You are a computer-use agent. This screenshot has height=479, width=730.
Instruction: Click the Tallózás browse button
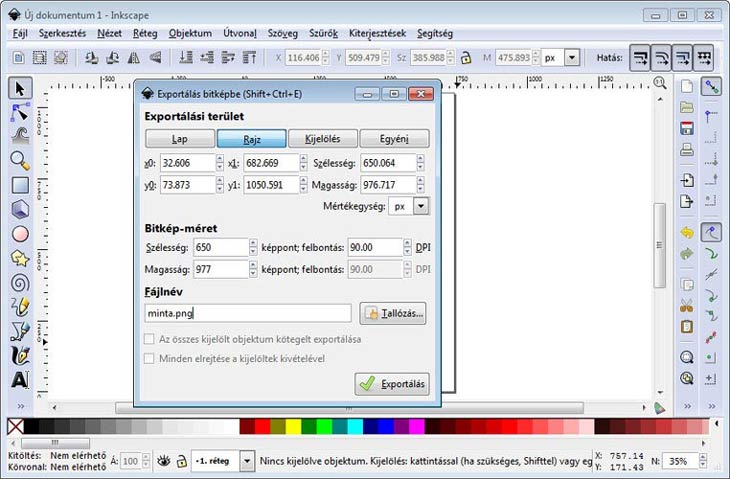394,313
